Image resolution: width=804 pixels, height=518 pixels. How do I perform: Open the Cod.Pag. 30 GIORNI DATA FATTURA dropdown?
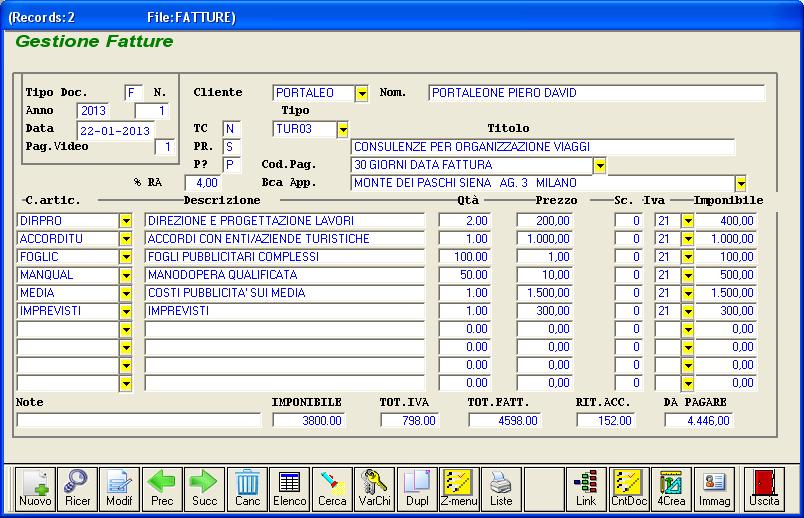tap(599, 165)
